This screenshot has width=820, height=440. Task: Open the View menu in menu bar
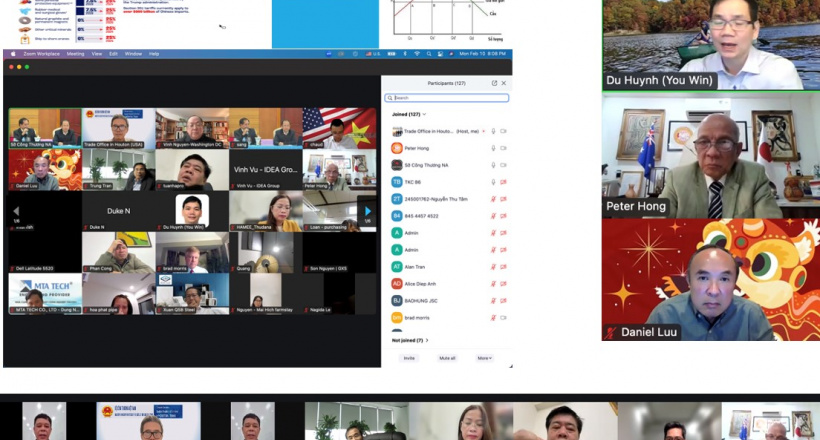pos(96,54)
